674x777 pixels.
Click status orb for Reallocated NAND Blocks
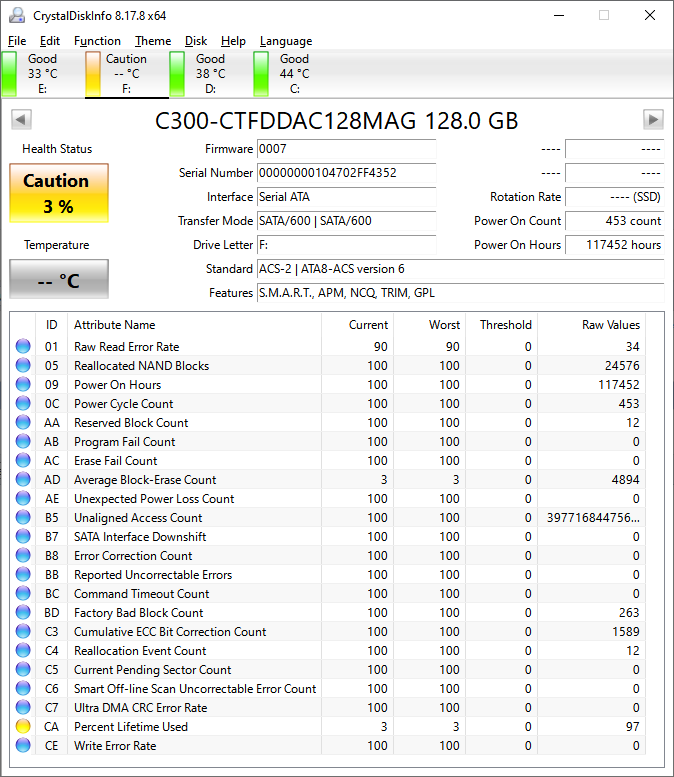[23, 365]
